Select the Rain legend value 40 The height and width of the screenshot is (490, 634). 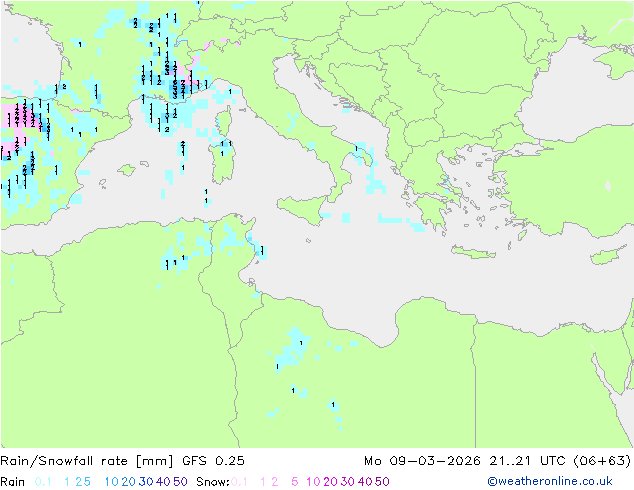click(163, 482)
